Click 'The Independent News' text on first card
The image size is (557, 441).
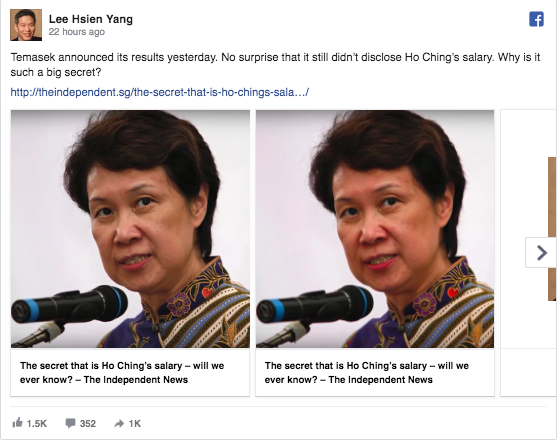pos(136,380)
